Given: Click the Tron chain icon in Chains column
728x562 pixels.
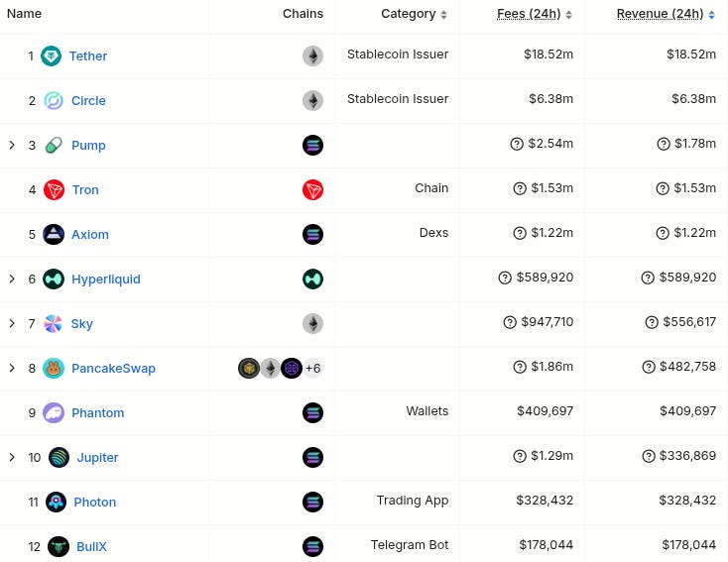Looking at the screenshot, I should pyautogui.click(x=313, y=189).
